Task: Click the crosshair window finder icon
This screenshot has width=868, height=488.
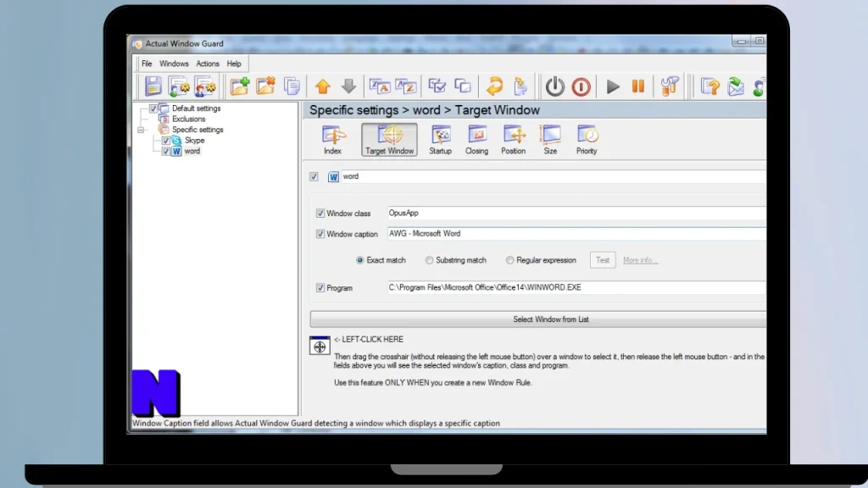Action: click(x=320, y=346)
